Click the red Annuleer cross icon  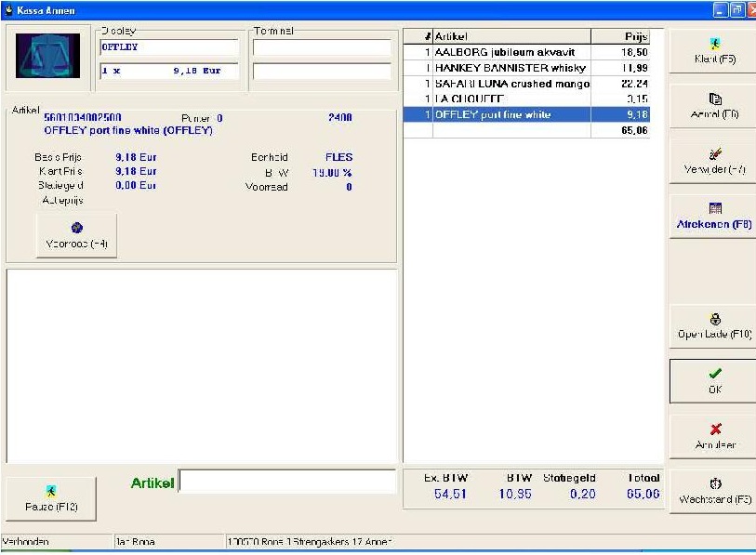[x=715, y=429]
